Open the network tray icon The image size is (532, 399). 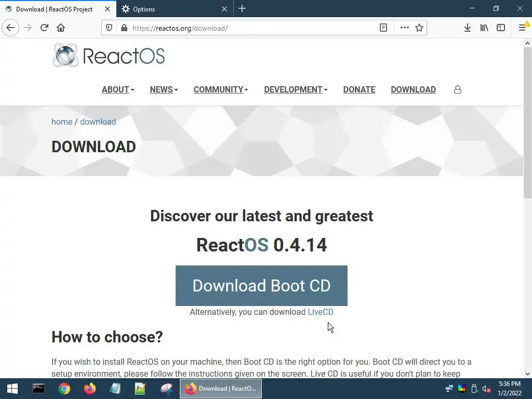point(449,389)
